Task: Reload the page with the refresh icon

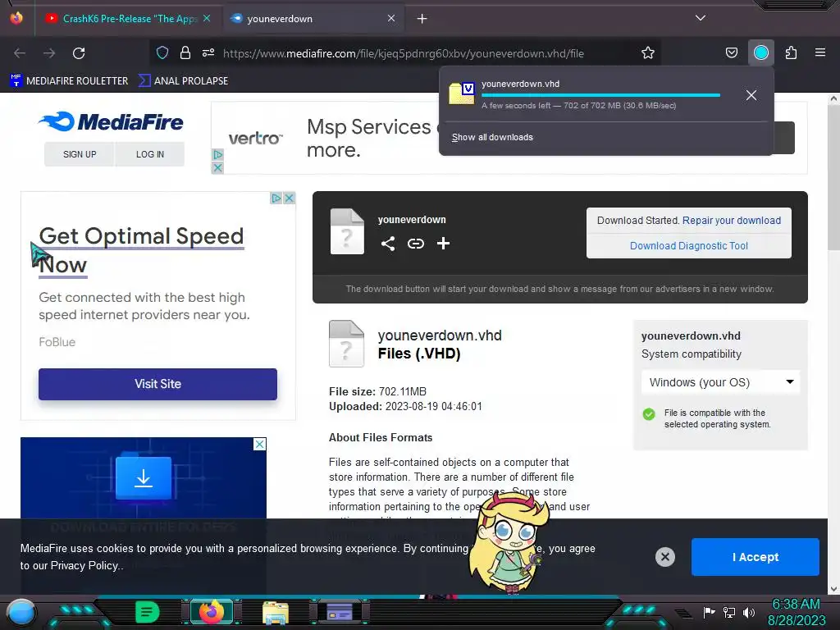Action: point(79,53)
